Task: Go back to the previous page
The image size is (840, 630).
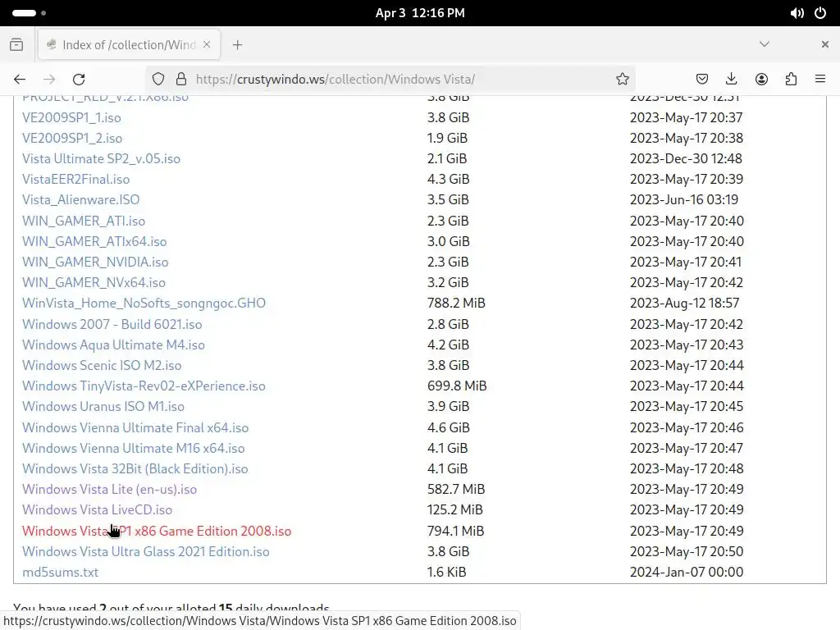Action: click(20, 80)
